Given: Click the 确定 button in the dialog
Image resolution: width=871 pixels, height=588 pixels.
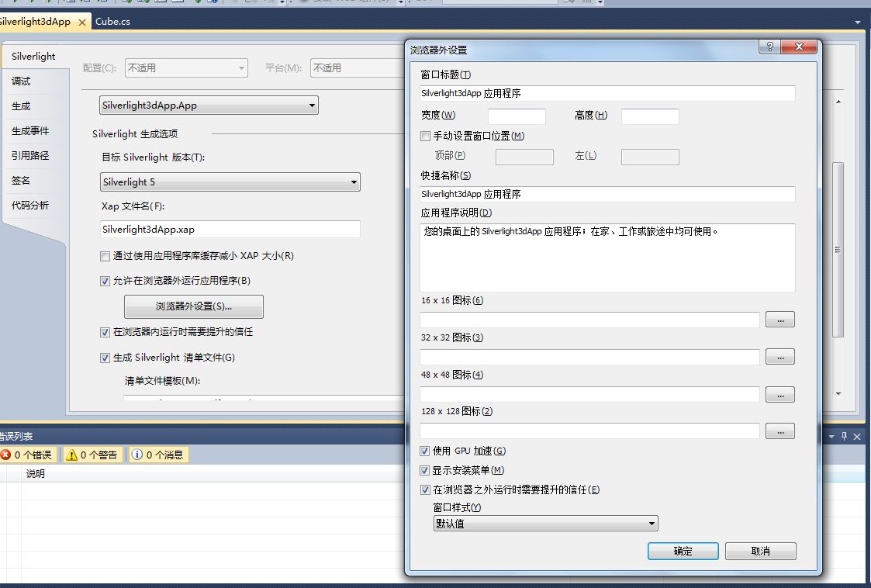Looking at the screenshot, I should pos(683,551).
